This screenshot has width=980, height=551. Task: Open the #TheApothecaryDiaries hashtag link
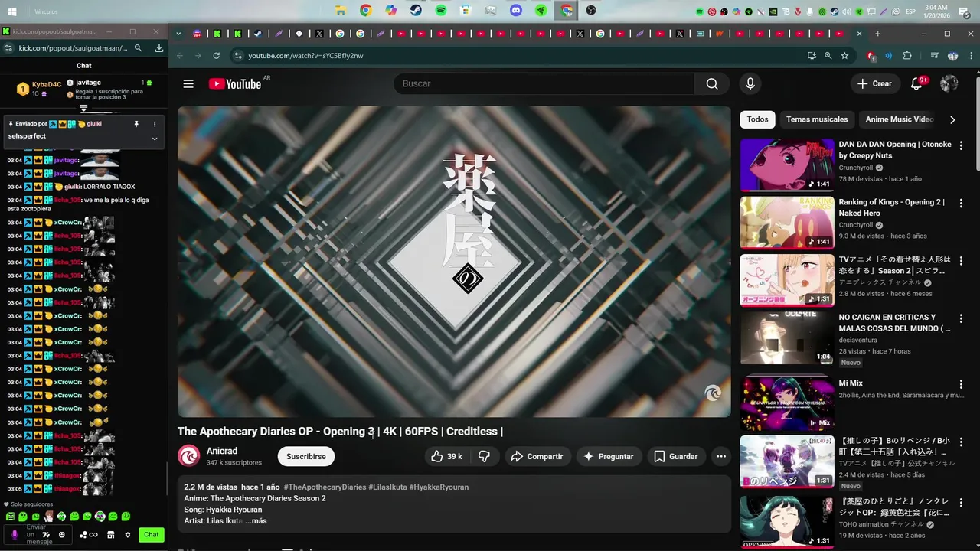pyautogui.click(x=325, y=487)
